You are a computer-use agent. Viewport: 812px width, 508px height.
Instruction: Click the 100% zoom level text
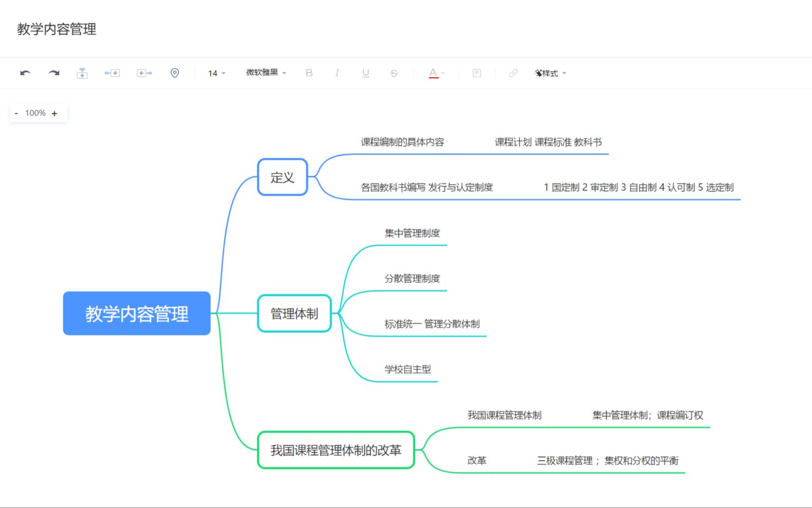tap(35, 113)
